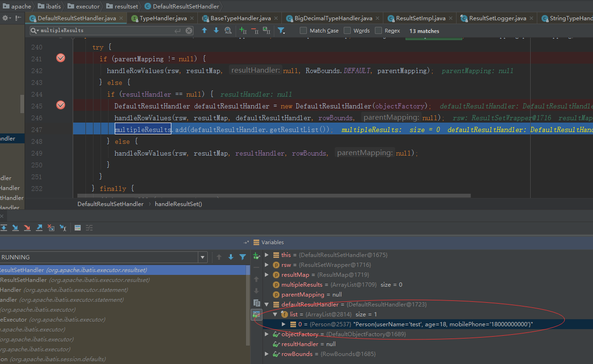
Task: Enable Words checkbox
Action: tap(347, 30)
